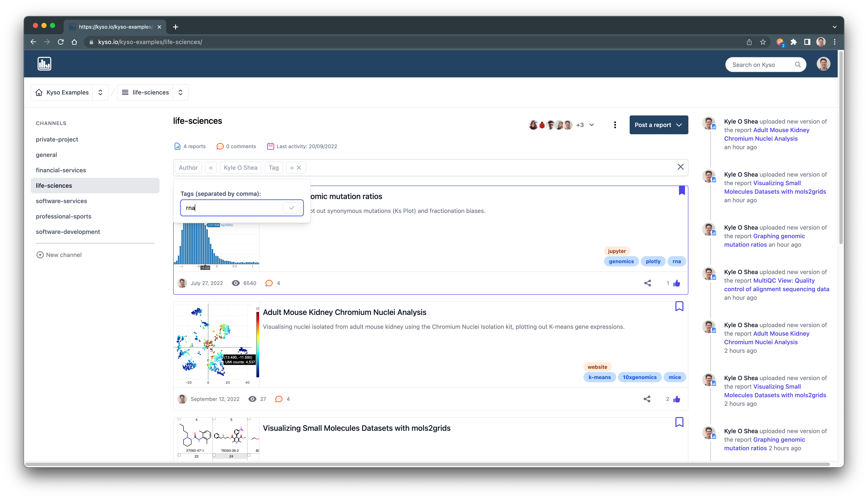Open the user avatar menu in header
Image resolution: width=868 pixels, height=499 pixels.
click(x=823, y=64)
